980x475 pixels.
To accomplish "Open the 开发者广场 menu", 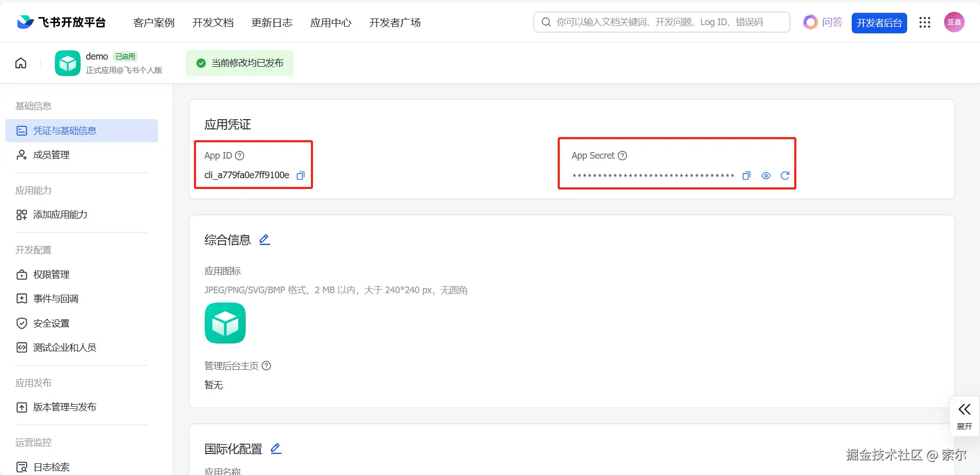I will tap(395, 23).
